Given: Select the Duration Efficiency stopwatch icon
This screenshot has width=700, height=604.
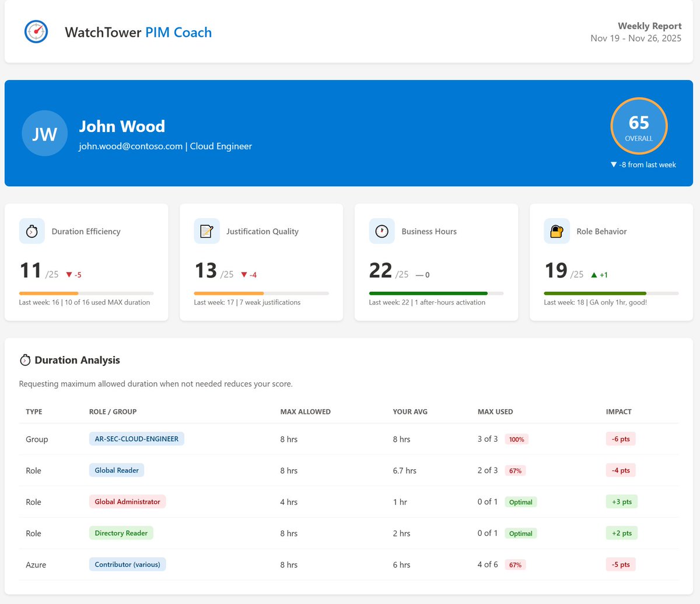Looking at the screenshot, I should 32,231.
